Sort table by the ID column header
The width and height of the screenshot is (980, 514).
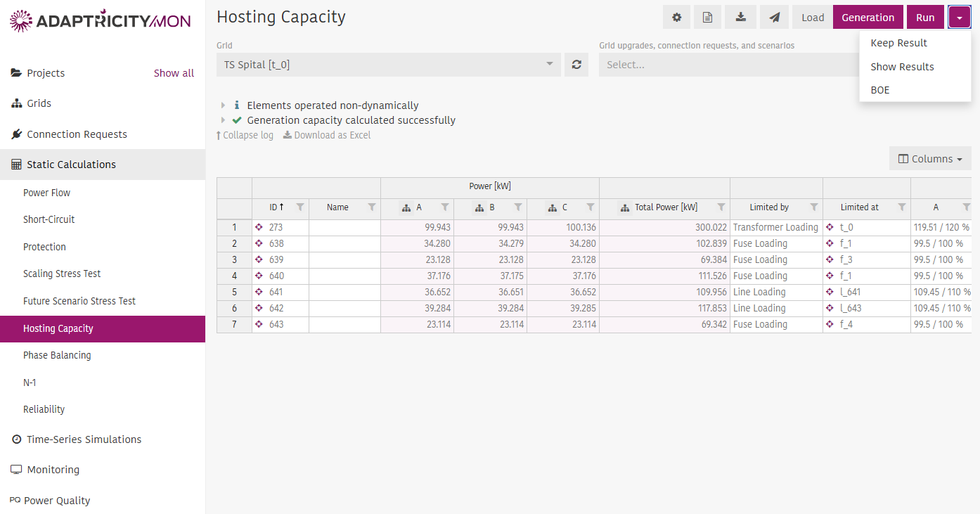276,207
